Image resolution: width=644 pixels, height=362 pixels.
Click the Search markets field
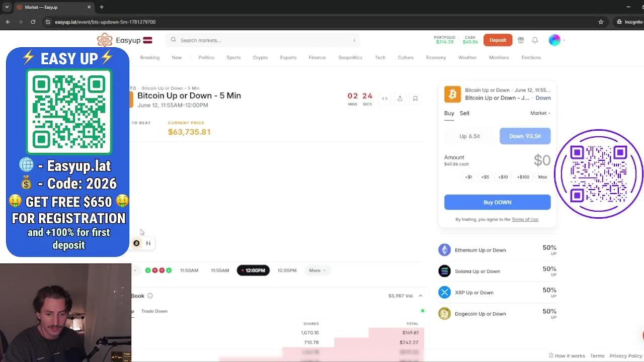tap(263, 40)
